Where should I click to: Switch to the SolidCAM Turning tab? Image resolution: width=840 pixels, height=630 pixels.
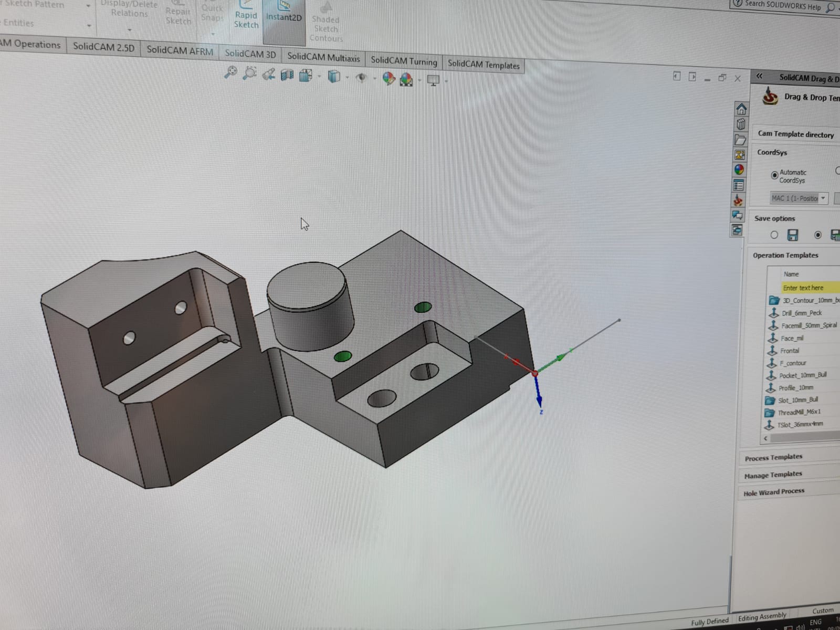pyautogui.click(x=404, y=61)
